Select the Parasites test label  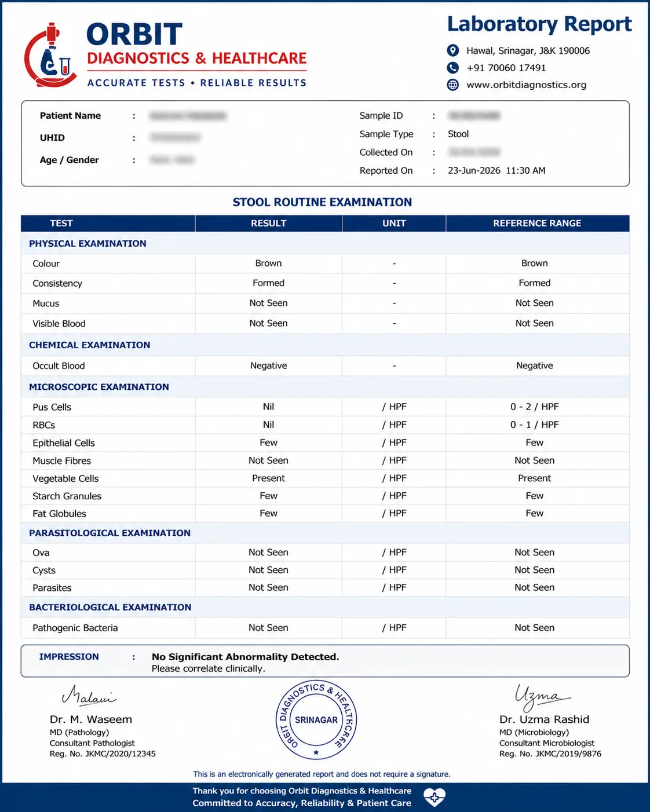pyautogui.click(x=52, y=588)
